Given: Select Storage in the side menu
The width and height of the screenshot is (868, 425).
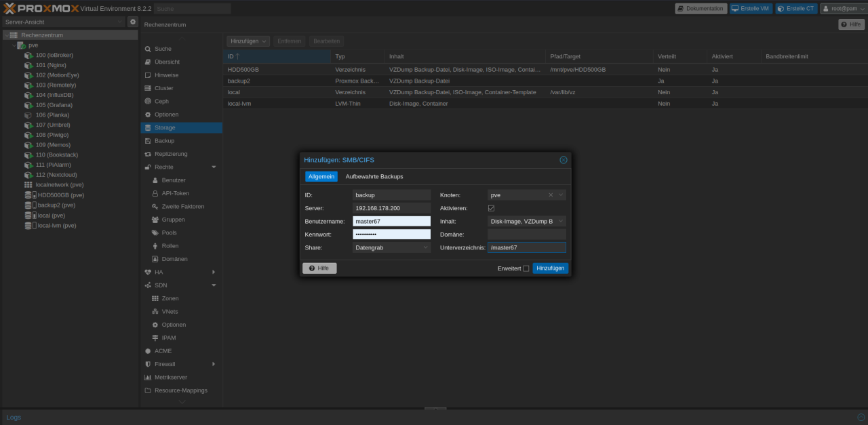Looking at the screenshot, I should (181, 127).
